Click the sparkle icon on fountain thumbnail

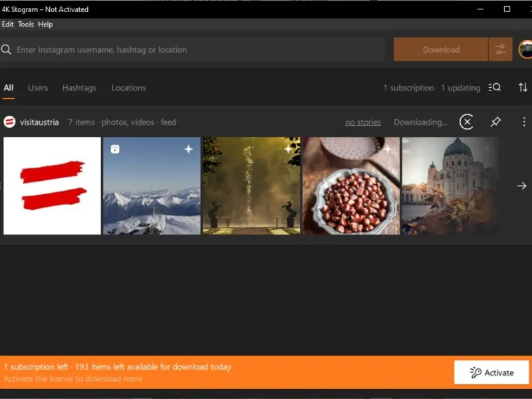click(x=288, y=149)
